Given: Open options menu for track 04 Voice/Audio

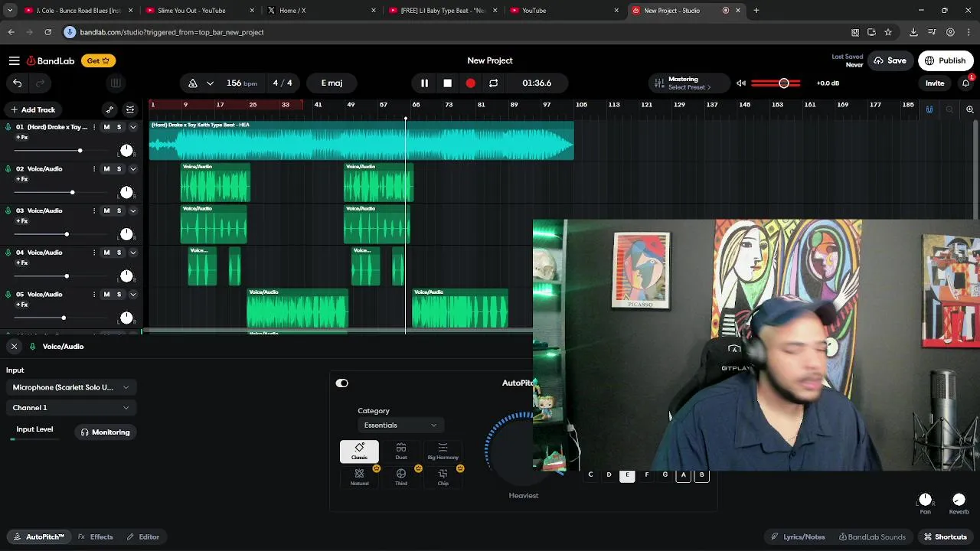Looking at the screenshot, I should [x=94, y=253].
